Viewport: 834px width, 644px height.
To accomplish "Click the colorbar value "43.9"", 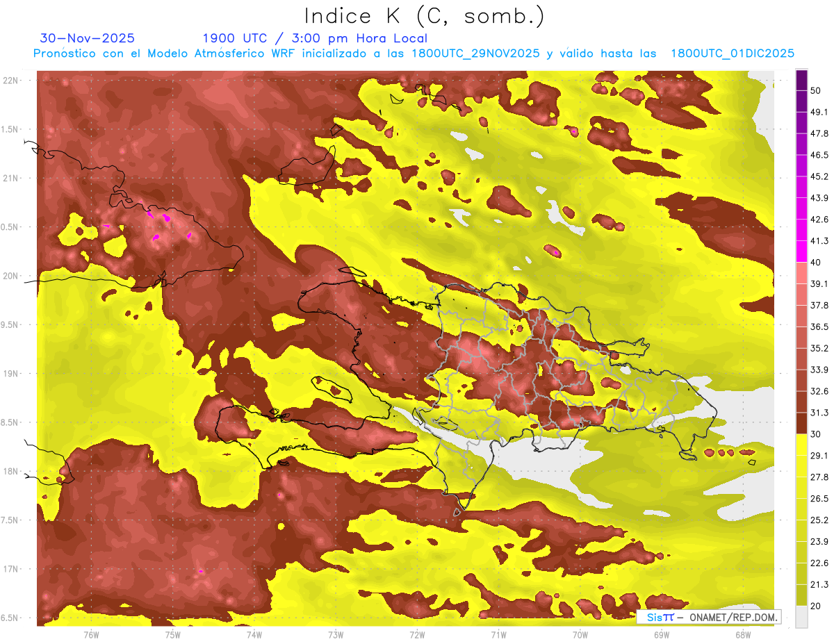I will point(819,198).
